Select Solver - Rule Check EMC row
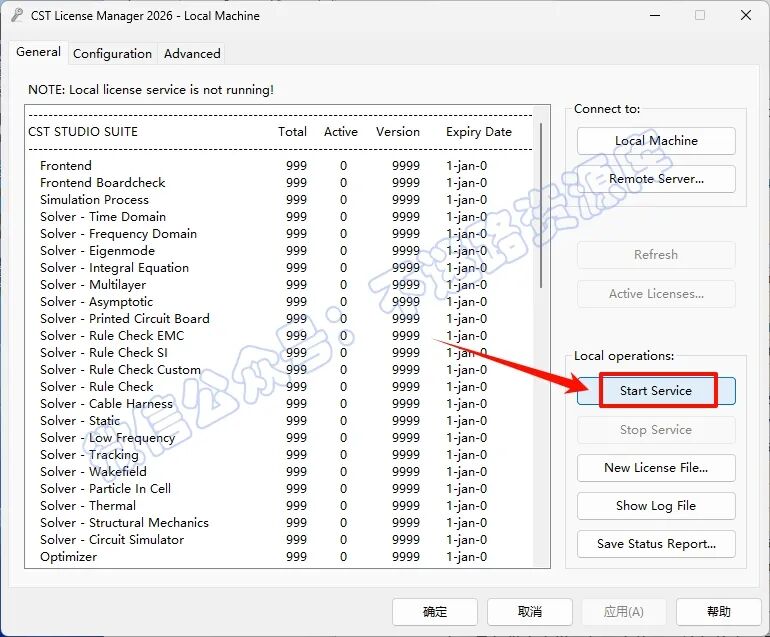The image size is (770, 637). pyautogui.click(x=264, y=336)
